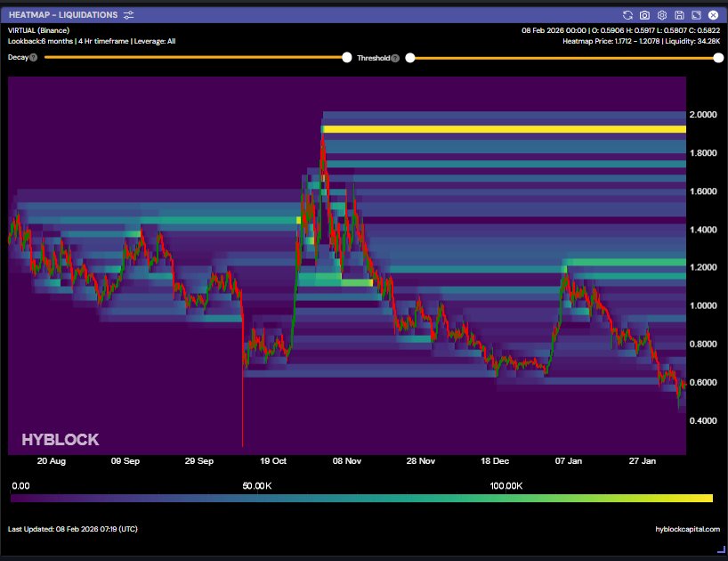Save the heatmap with the disk icon
Image resolution: width=728 pixels, height=561 pixels.
pos(679,15)
